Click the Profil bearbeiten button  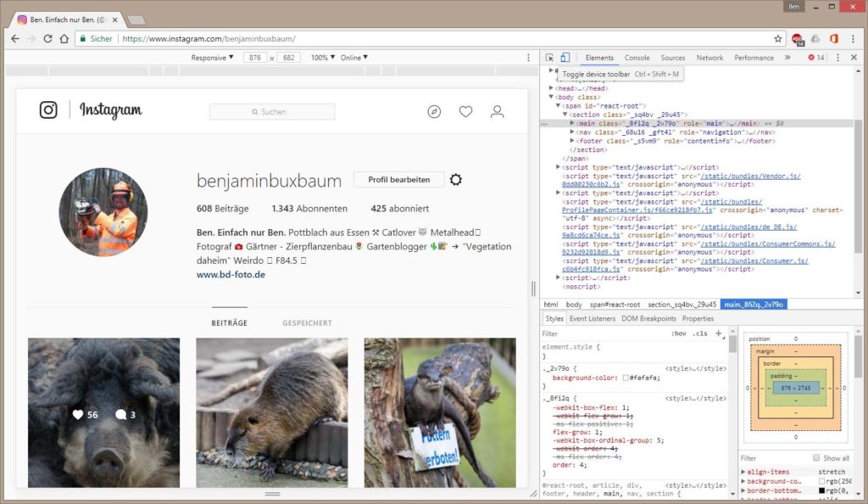click(399, 179)
